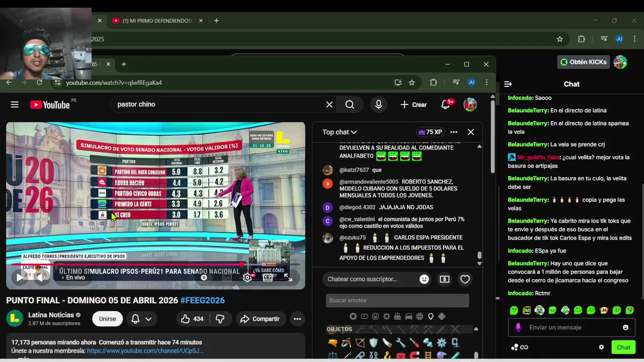Play the live video
Image resolution: width=644 pixels, height=362 pixels.
(19, 277)
